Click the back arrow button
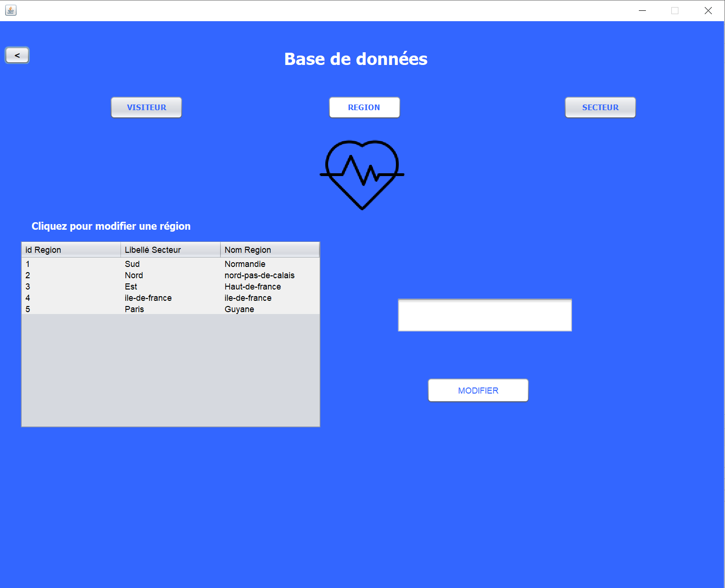 (x=17, y=55)
